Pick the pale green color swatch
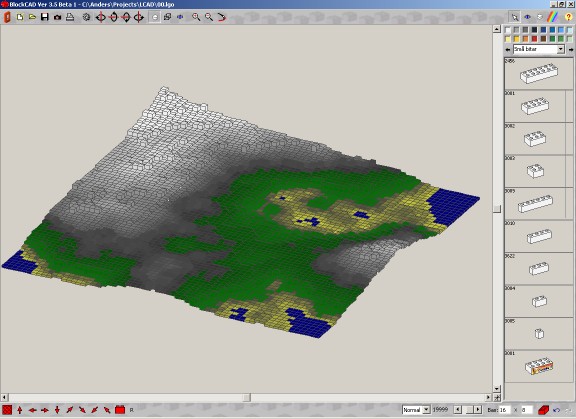The height and width of the screenshot is (419, 576). pos(569,39)
